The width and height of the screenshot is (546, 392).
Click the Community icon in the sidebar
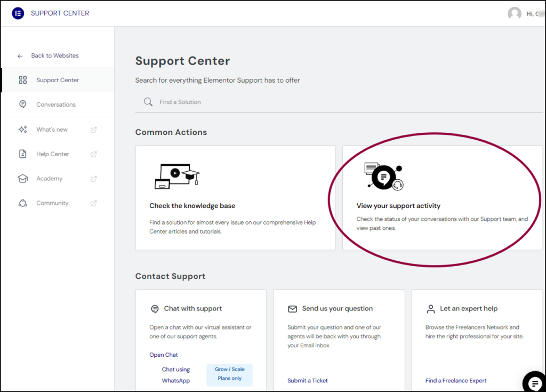(x=22, y=203)
